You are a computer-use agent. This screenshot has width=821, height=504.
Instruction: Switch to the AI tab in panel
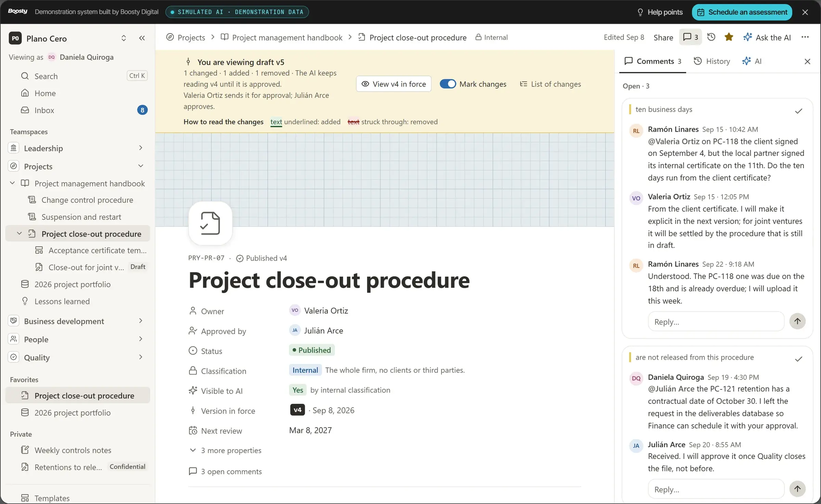(752, 61)
